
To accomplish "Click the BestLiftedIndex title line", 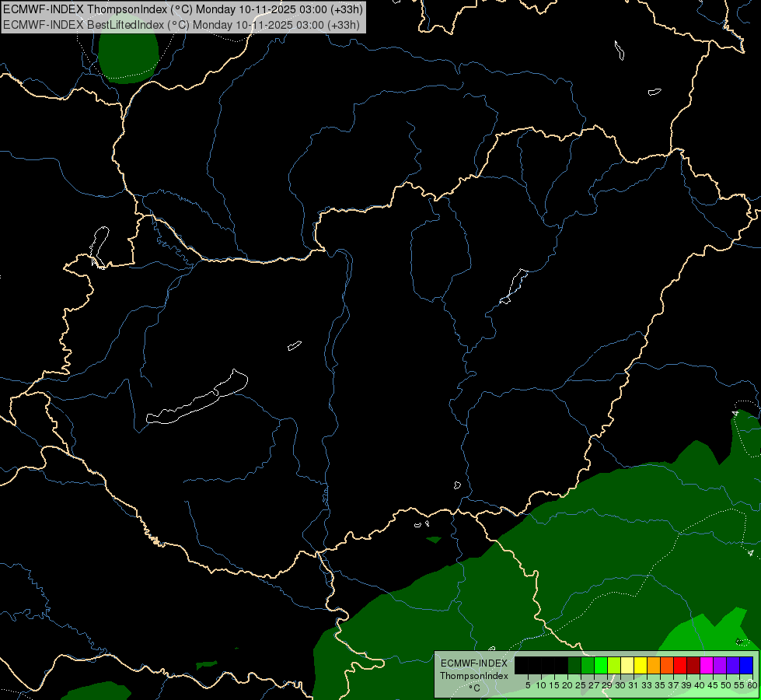I will point(182,25).
